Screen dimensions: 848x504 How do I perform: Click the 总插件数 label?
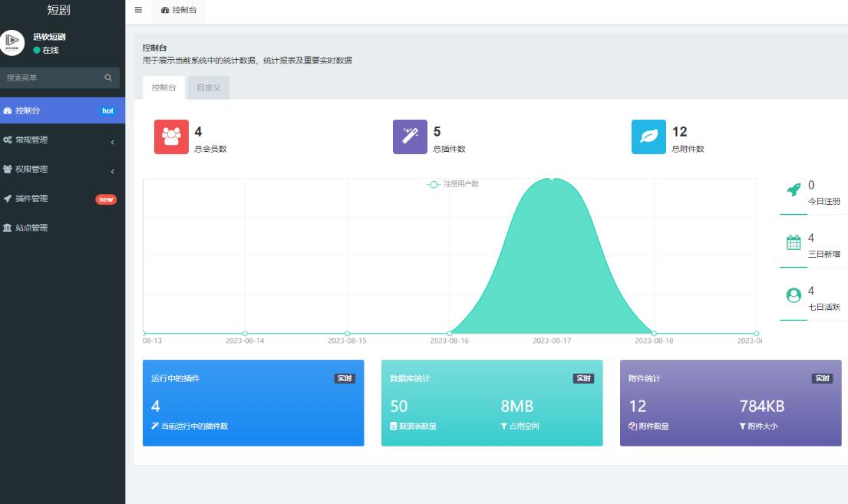(449, 150)
